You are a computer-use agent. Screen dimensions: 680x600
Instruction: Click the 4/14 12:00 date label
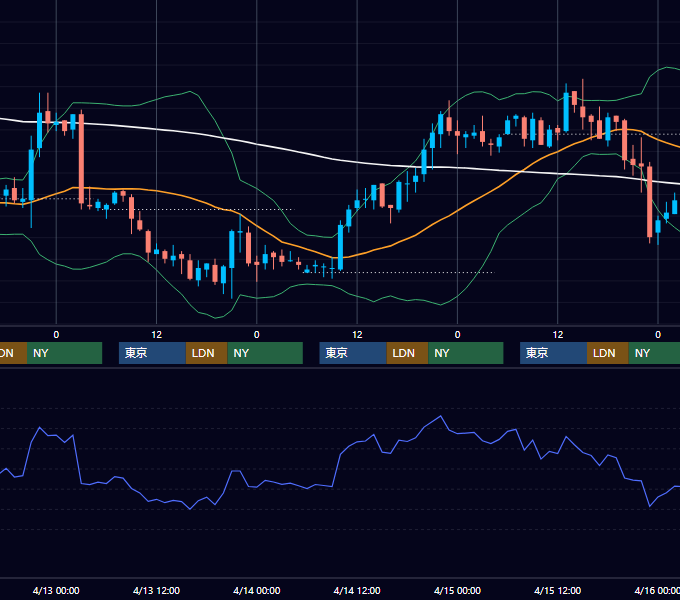point(357,590)
